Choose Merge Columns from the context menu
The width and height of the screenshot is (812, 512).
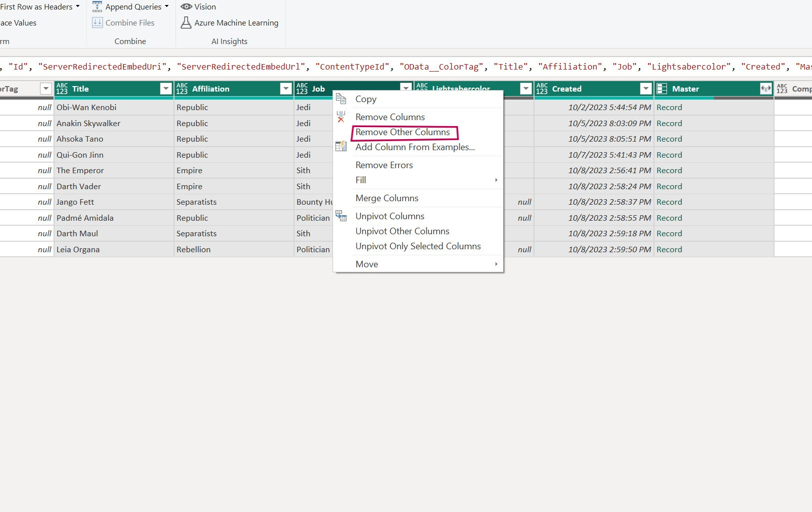click(x=418, y=198)
